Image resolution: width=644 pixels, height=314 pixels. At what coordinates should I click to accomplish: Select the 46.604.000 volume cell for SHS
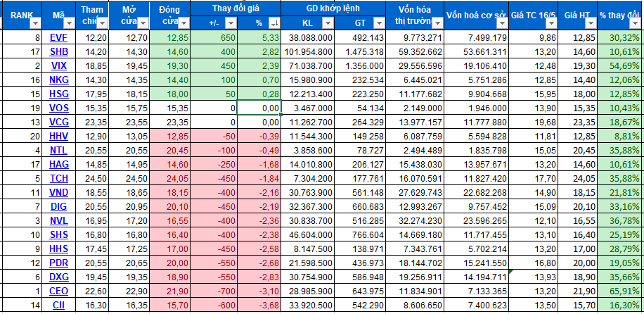click(x=308, y=234)
